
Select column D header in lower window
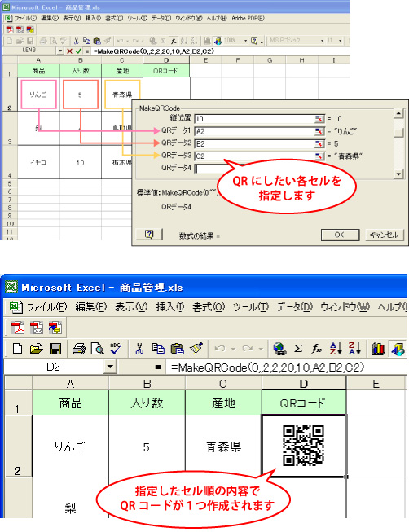click(304, 384)
